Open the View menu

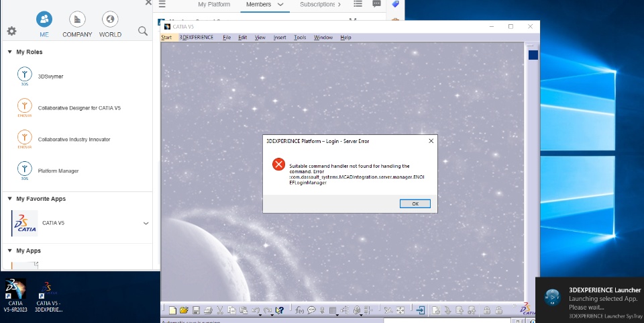(260, 38)
